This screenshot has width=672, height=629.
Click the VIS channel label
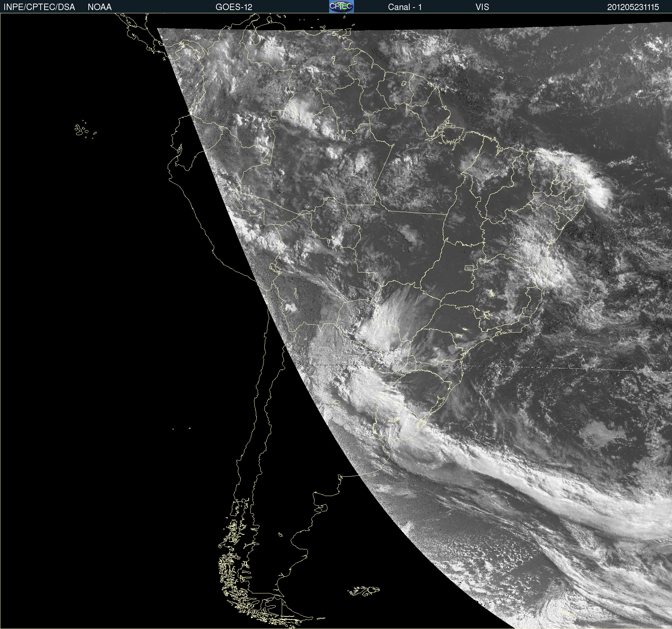click(482, 7)
